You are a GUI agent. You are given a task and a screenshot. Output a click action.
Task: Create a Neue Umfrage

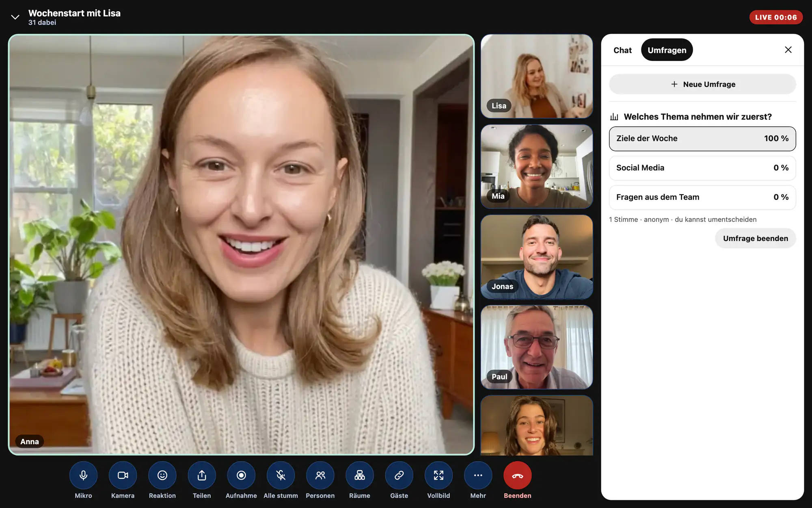click(702, 84)
